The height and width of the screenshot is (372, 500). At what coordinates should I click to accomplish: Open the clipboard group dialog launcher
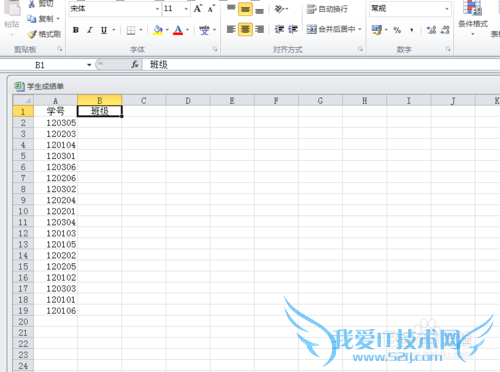coord(60,49)
